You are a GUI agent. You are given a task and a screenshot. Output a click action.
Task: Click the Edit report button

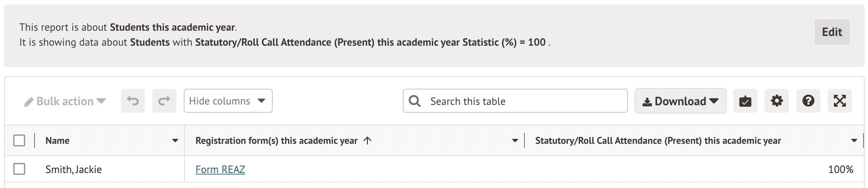click(832, 32)
